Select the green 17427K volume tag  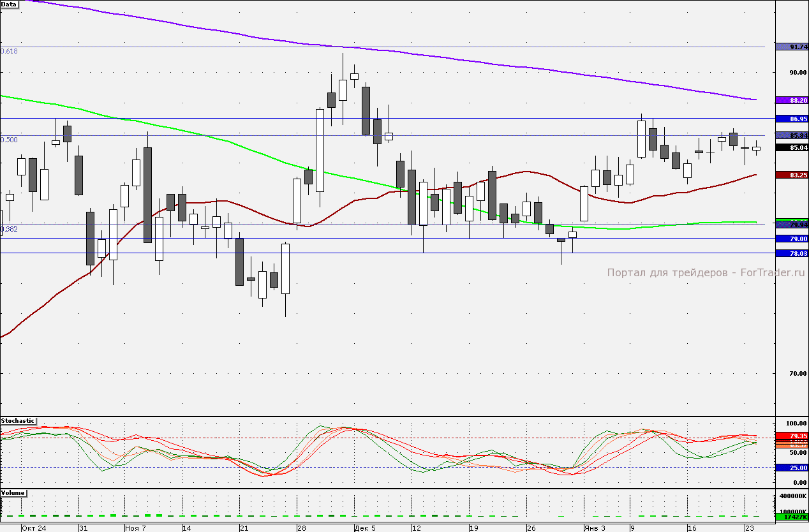click(791, 517)
